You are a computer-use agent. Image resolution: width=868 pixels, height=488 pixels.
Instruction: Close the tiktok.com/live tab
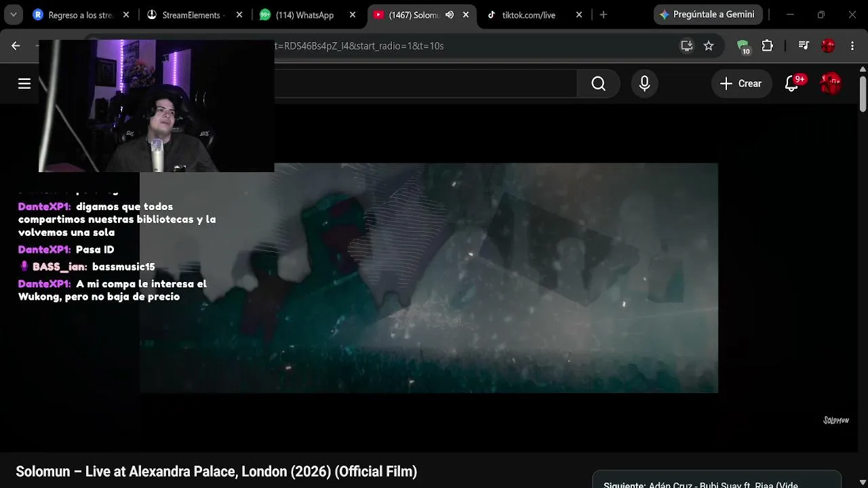pyautogui.click(x=579, y=15)
